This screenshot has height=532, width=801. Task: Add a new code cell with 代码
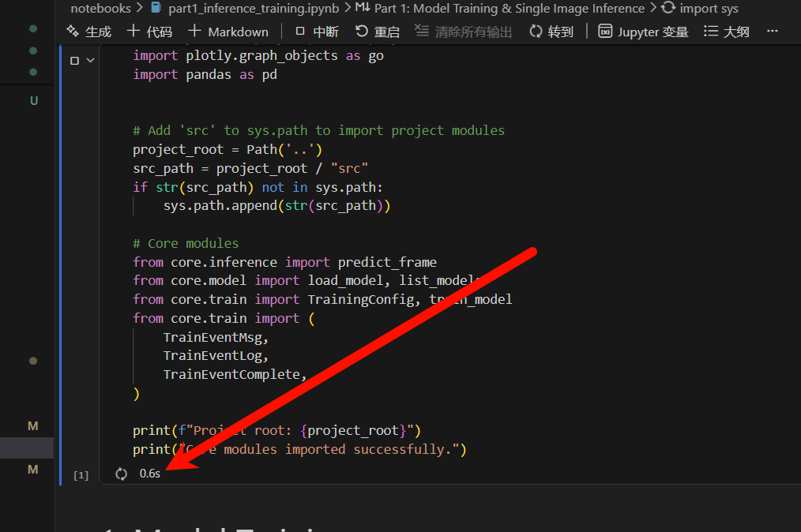pos(149,32)
